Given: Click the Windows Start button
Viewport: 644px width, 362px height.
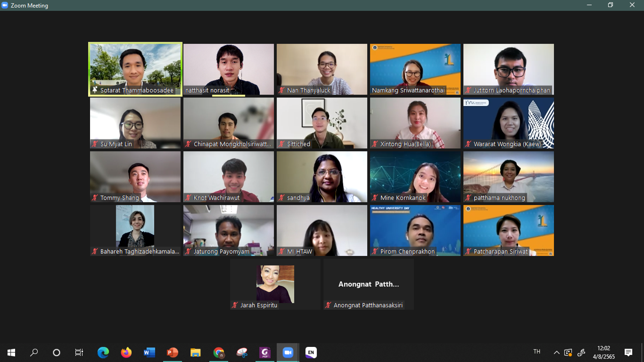Looking at the screenshot, I should click(x=11, y=352).
